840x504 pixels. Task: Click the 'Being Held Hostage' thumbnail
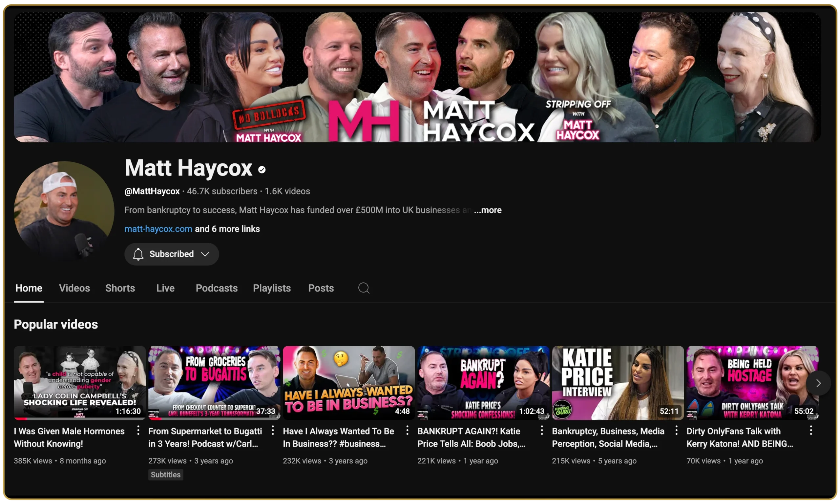click(752, 383)
